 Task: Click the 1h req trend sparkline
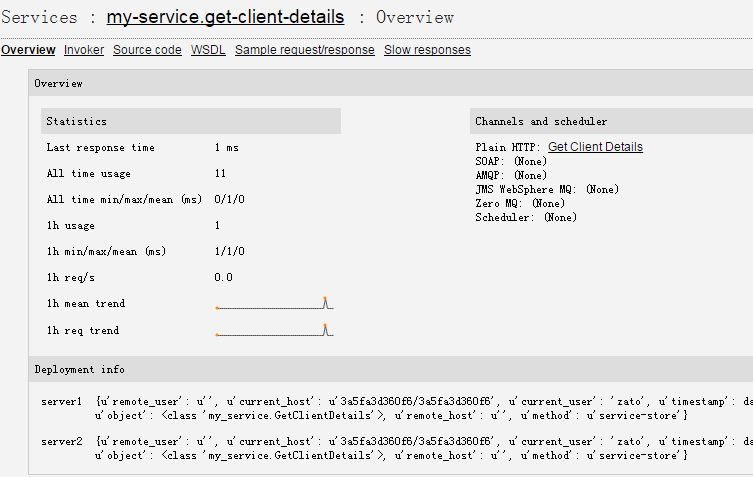pyautogui.click(x=274, y=330)
